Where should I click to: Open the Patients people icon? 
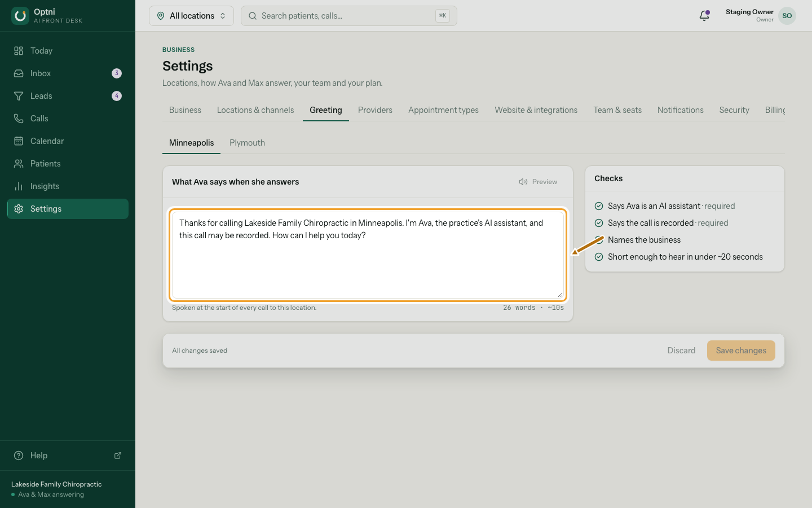(x=19, y=164)
